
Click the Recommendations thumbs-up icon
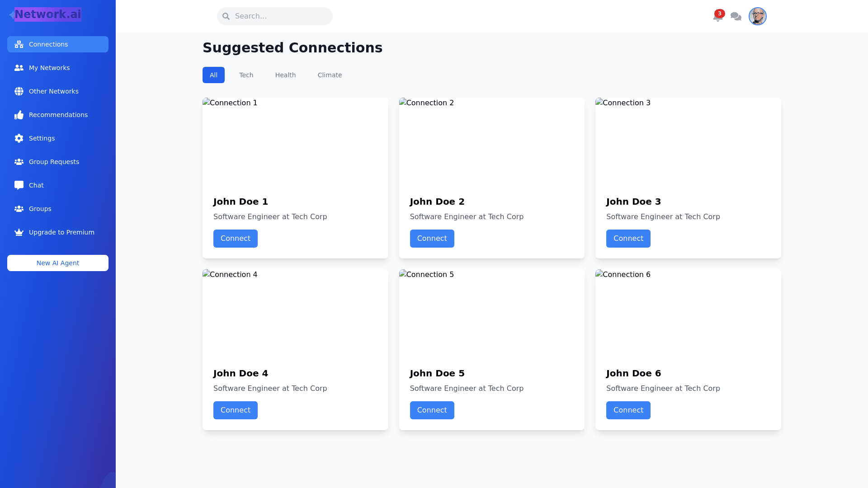[x=19, y=115]
